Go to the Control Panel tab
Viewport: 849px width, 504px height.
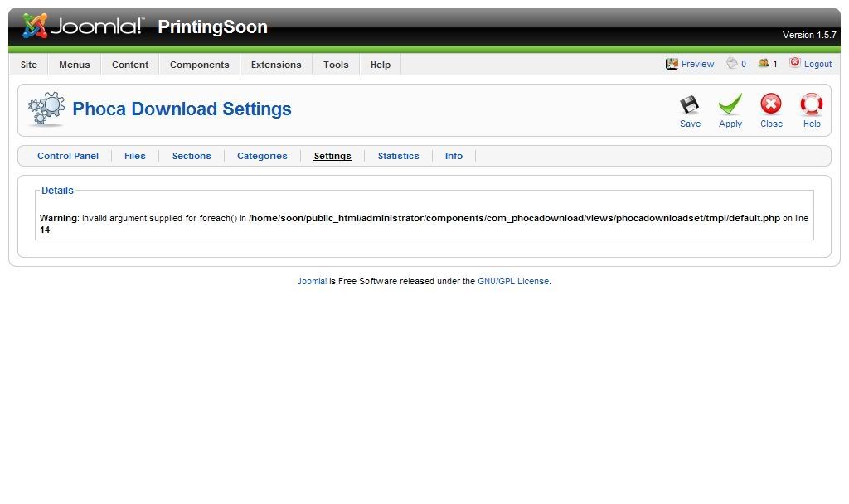(68, 156)
